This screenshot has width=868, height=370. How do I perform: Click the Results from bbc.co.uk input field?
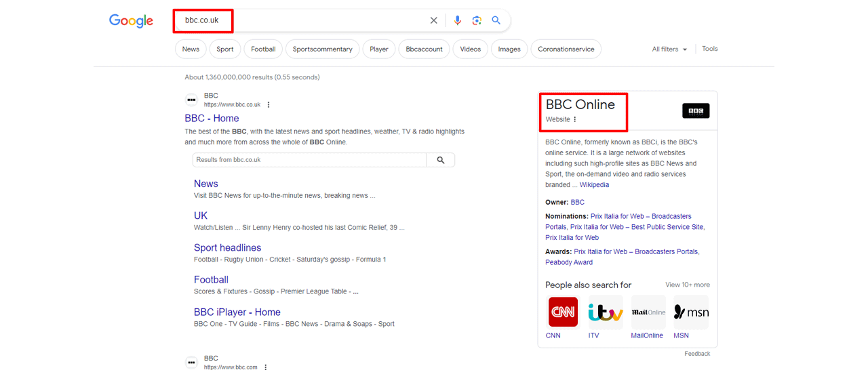click(310, 160)
